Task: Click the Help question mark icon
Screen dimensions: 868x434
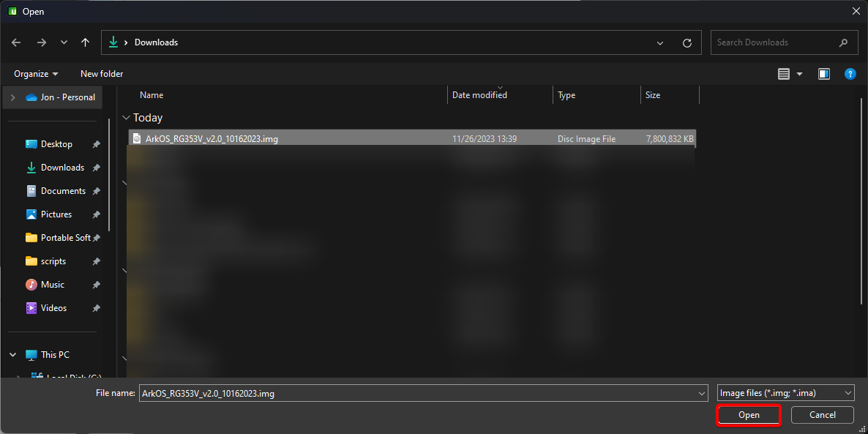Action: (850, 74)
